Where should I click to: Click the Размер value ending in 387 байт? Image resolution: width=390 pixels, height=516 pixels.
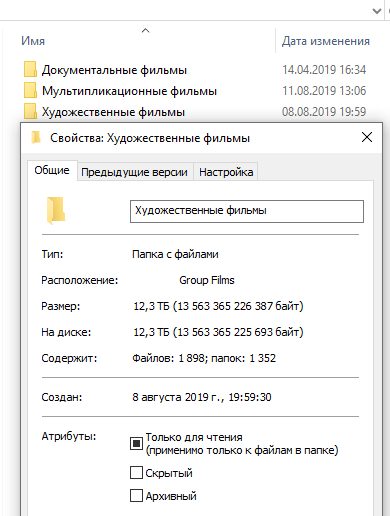pos(218,306)
